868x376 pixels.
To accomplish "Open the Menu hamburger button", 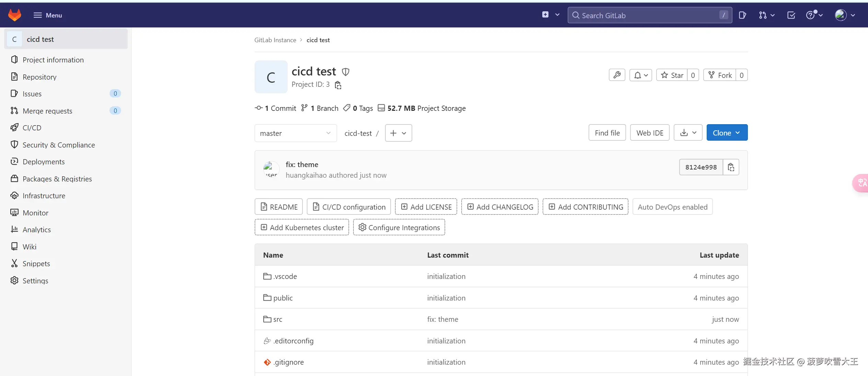I will click(47, 15).
